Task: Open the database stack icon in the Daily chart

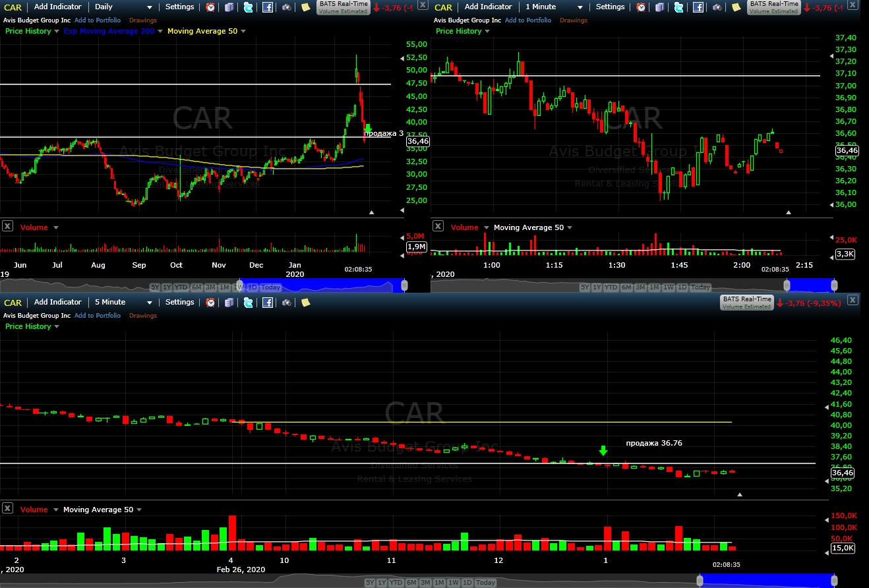Action: click(x=229, y=7)
